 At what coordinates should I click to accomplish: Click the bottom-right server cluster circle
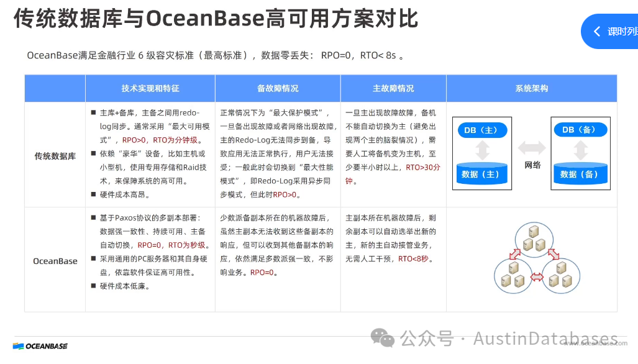(561, 276)
